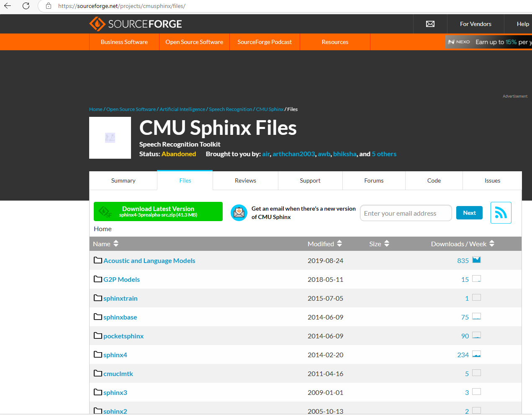Select the Files tab
The image size is (532, 415).
(185, 180)
